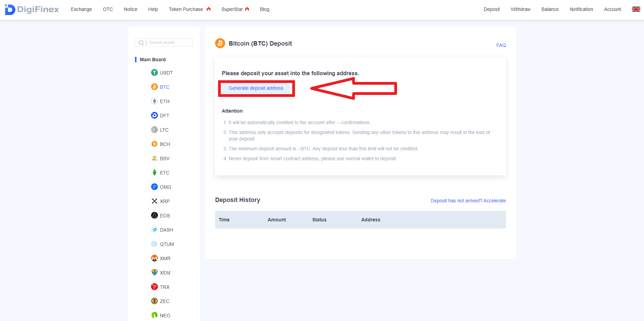644x321 pixels.
Task: Click the USDT coin icon
Action: (x=154, y=73)
